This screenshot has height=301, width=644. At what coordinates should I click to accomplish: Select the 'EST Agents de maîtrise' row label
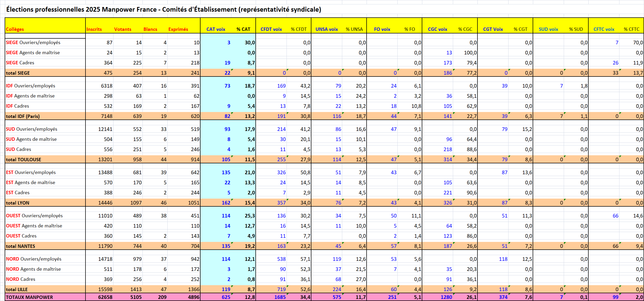click(x=31, y=183)
